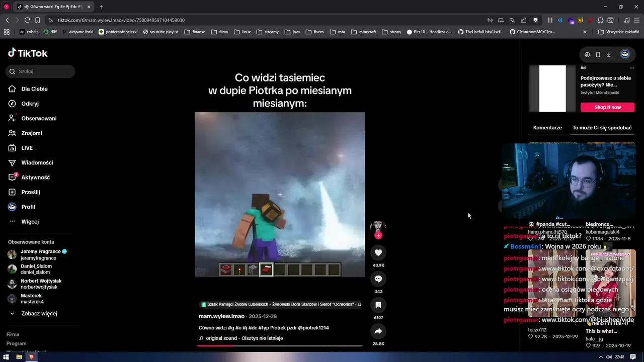This screenshot has width=644, height=362.
Task: Click the pause extension icon
Action: pos(550,20)
